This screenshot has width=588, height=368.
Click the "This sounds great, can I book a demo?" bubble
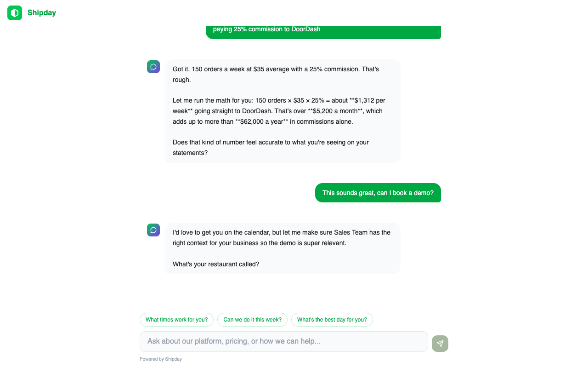tap(378, 193)
